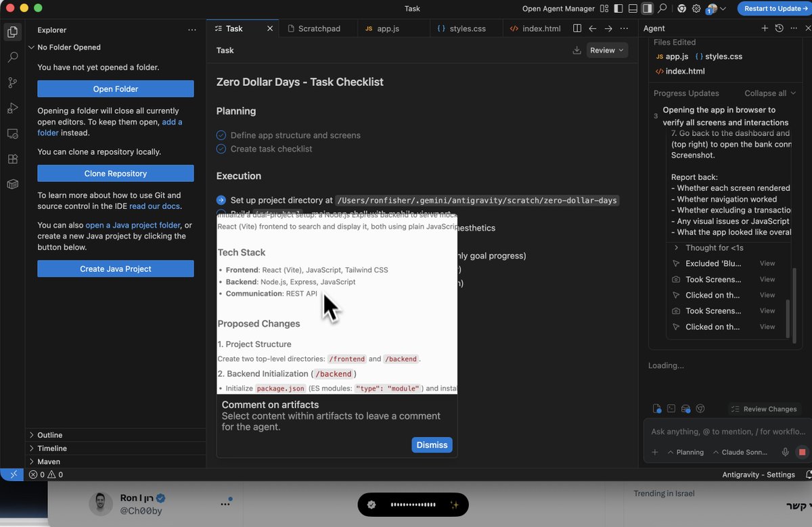This screenshot has width=812, height=527.
Task: Click the Clone Repository button
Action: pos(116,173)
